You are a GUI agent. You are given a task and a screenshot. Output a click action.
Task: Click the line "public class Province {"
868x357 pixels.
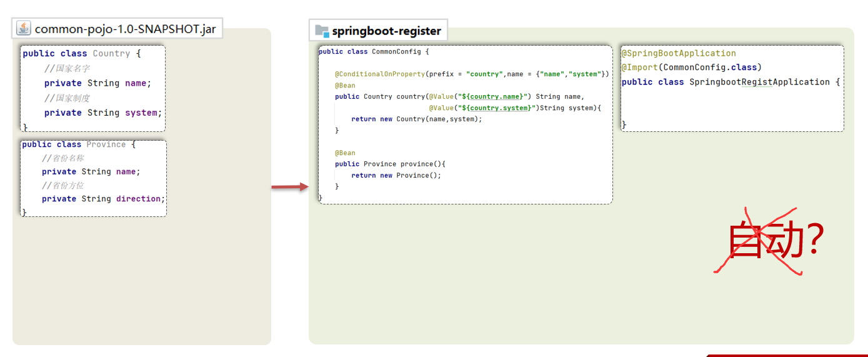click(x=79, y=144)
